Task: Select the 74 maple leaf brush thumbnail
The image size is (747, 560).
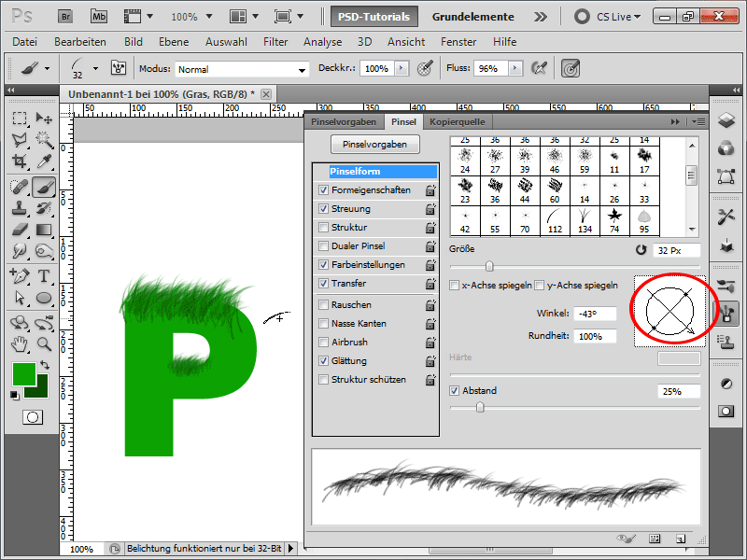Action: pos(614,220)
